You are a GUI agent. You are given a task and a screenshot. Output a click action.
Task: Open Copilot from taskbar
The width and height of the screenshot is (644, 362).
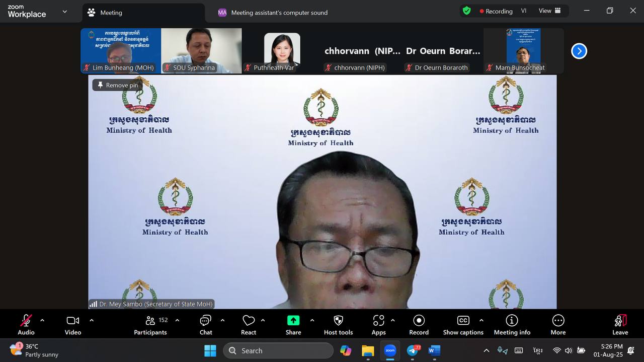click(346, 350)
